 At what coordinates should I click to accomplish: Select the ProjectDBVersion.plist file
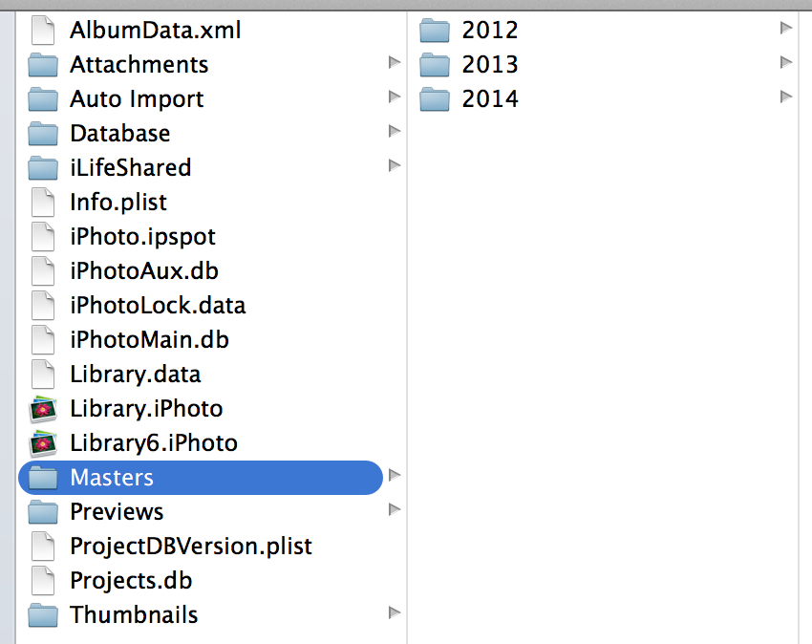tap(191, 547)
